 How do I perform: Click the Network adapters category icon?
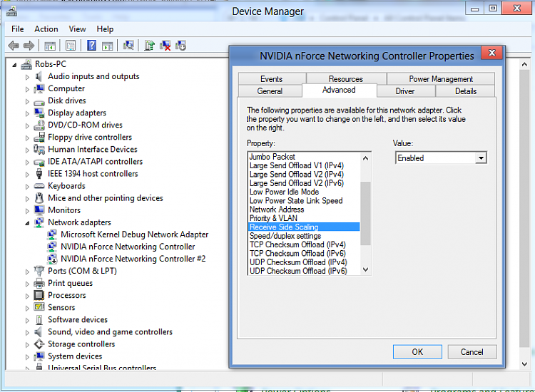(x=39, y=222)
